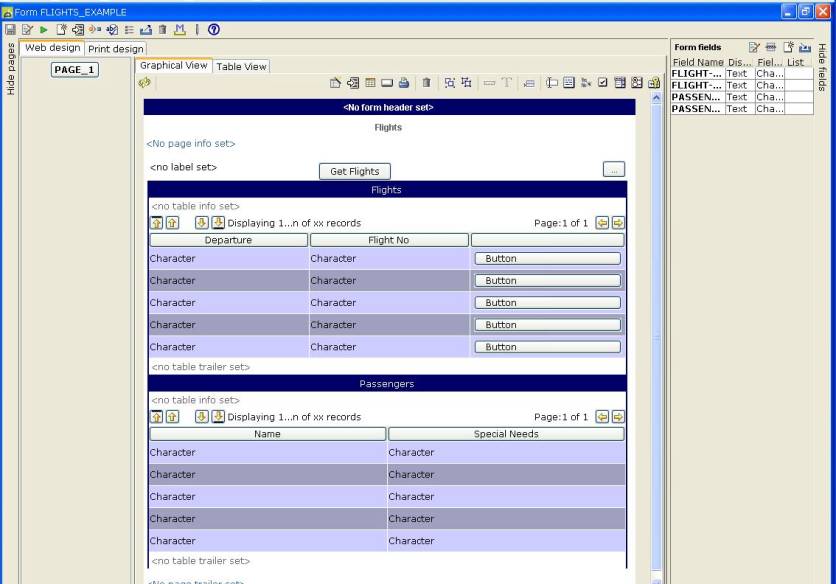Go to next page in Flights table
This screenshot has width=836, height=584.
click(618, 223)
